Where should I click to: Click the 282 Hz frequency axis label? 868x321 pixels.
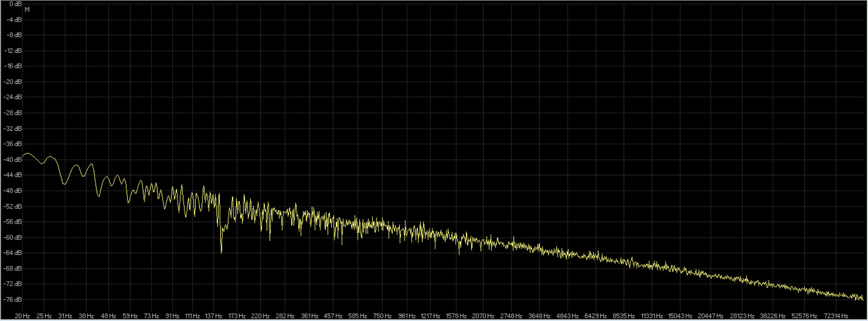tap(285, 316)
